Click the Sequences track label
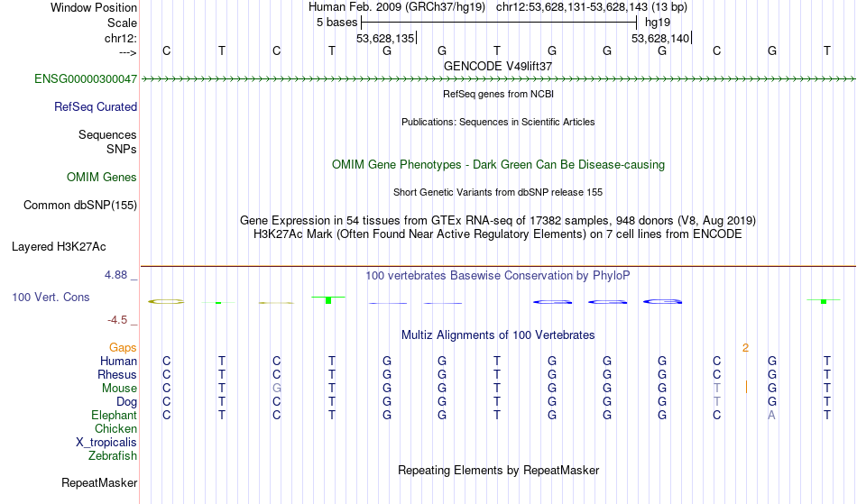 coord(107,135)
